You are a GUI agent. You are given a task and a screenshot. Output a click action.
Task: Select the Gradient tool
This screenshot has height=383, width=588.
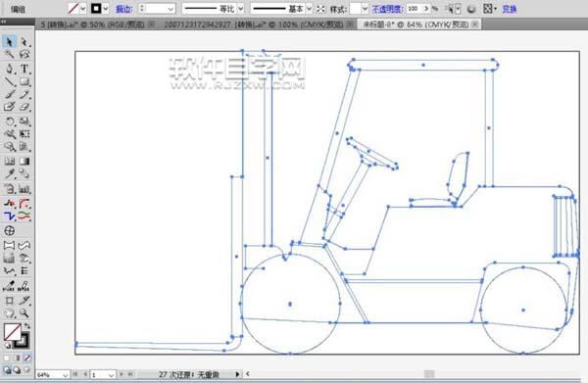(x=24, y=162)
